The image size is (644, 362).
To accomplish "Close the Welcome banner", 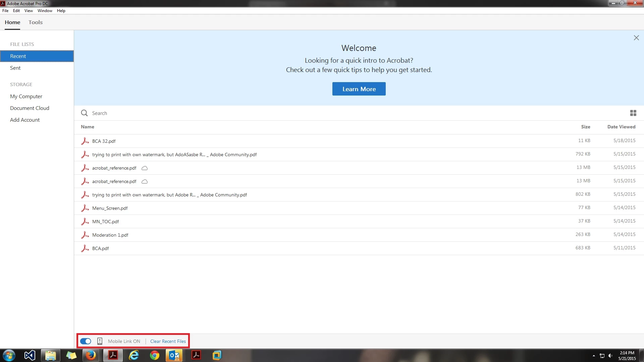I will tap(636, 38).
